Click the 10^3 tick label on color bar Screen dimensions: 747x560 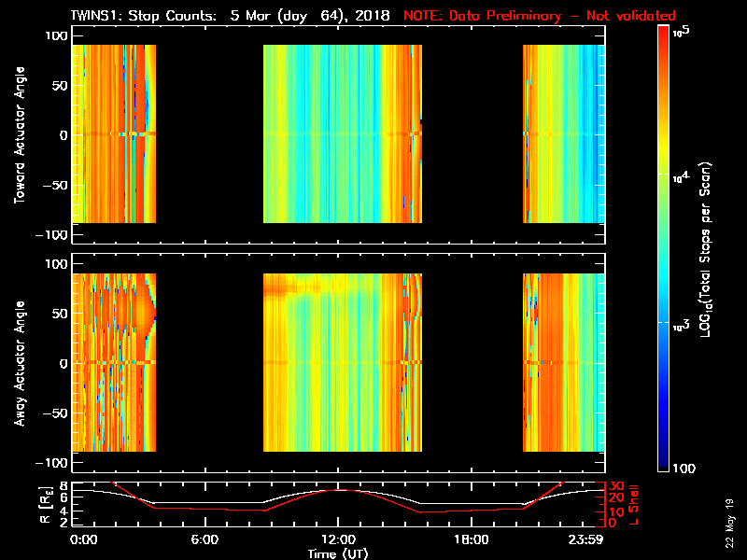[x=682, y=323]
